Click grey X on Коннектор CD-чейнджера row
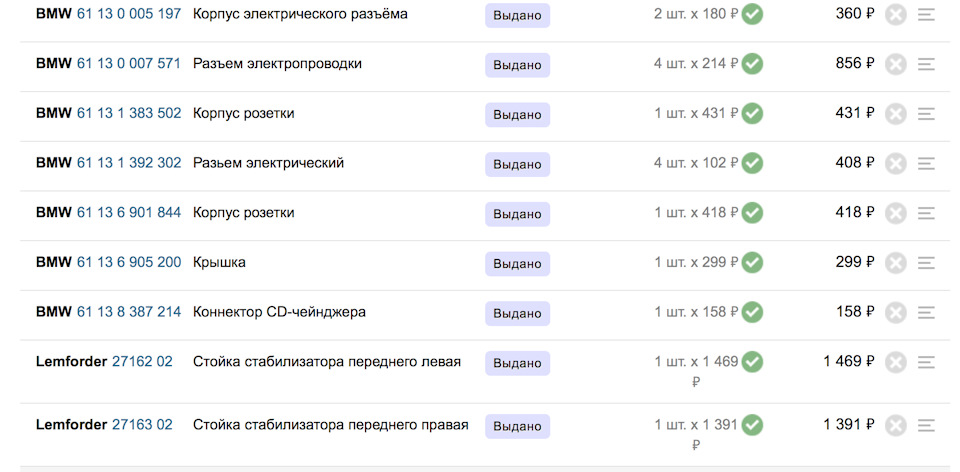Screen dimensions: 960x472 (x=896, y=313)
